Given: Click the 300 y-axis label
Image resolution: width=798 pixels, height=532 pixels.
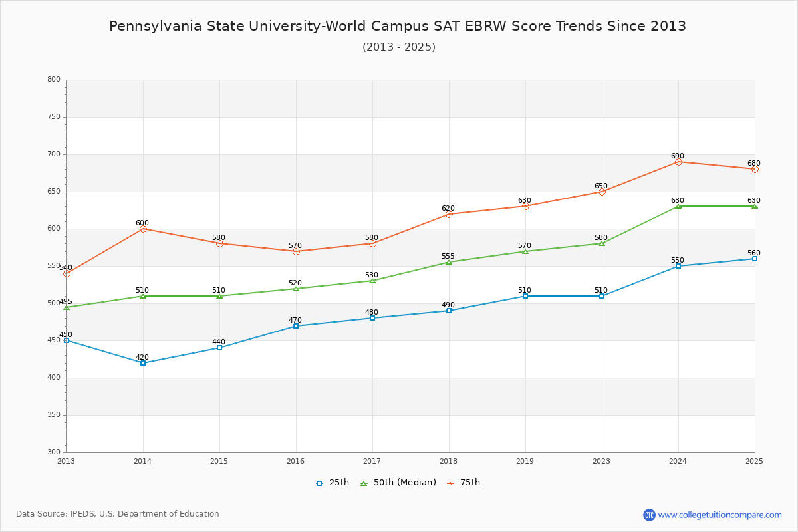Looking at the screenshot, I should (x=54, y=452).
